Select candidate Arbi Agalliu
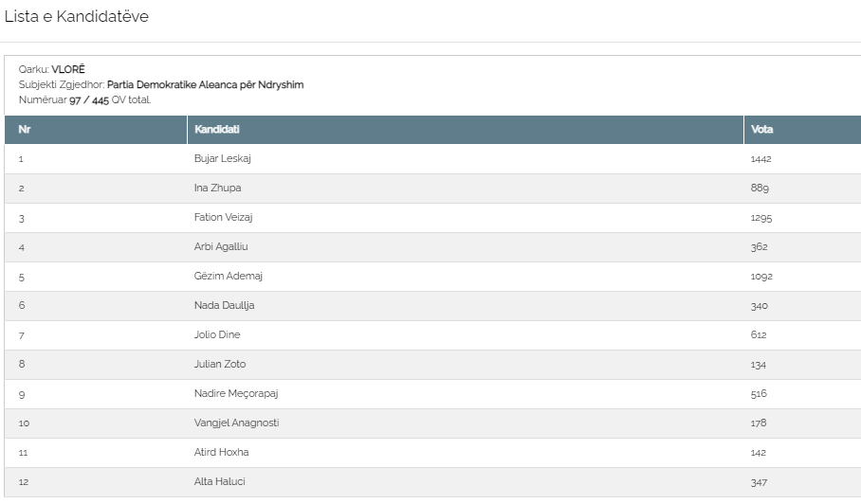This screenshot has height=504, width=861. 221,247
